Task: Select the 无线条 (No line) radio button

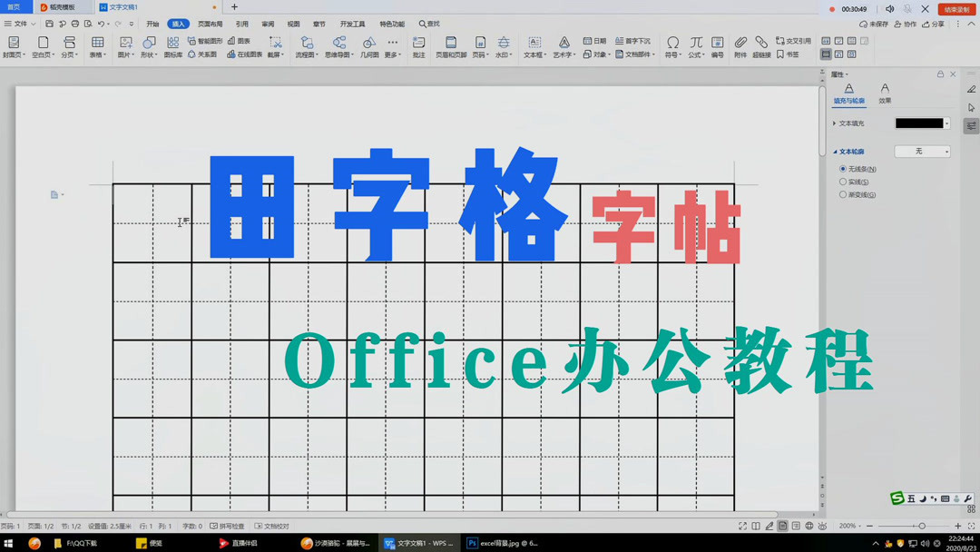Action: (x=842, y=169)
